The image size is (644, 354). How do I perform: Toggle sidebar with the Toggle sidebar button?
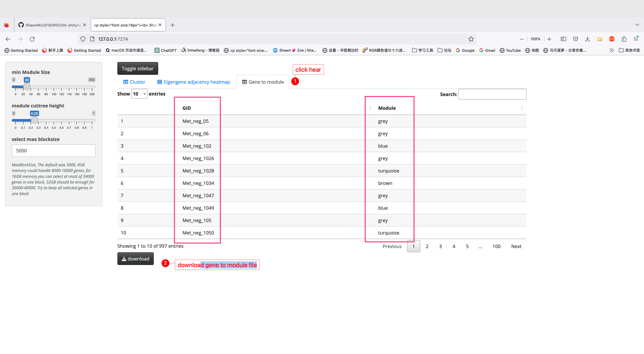(138, 68)
